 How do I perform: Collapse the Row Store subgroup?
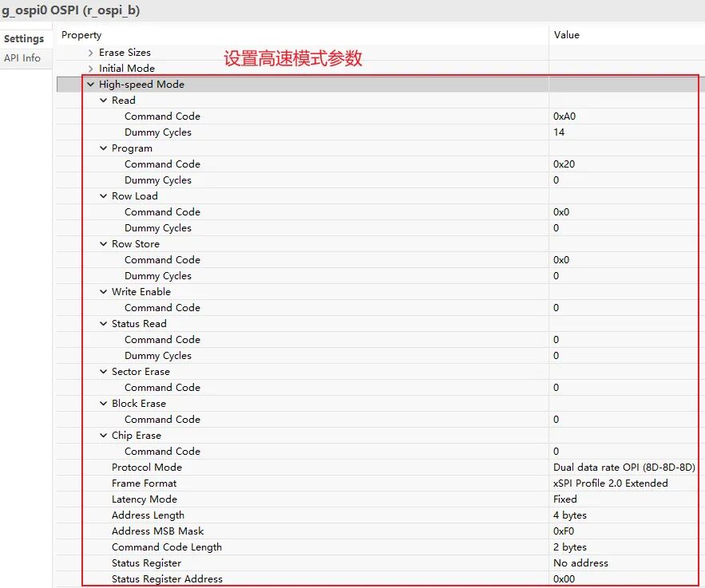click(x=104, y=244)
